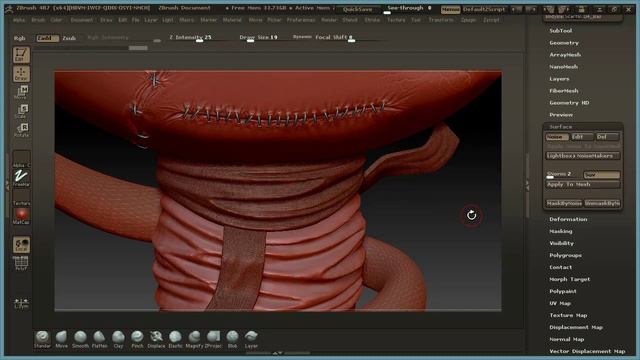Screen dimensions: 640x360
Task: Expand the Preview section
Action: pos(561,115)
